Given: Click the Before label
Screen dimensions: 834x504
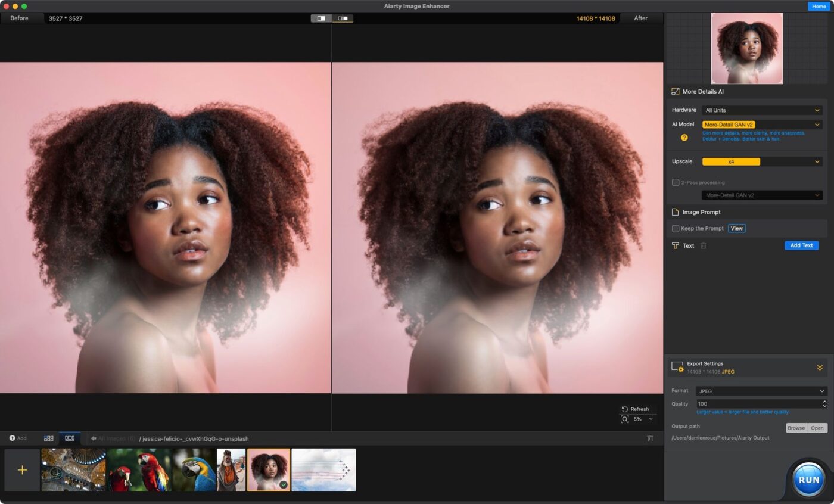Looking at the screenshot, I should [19, 18].
